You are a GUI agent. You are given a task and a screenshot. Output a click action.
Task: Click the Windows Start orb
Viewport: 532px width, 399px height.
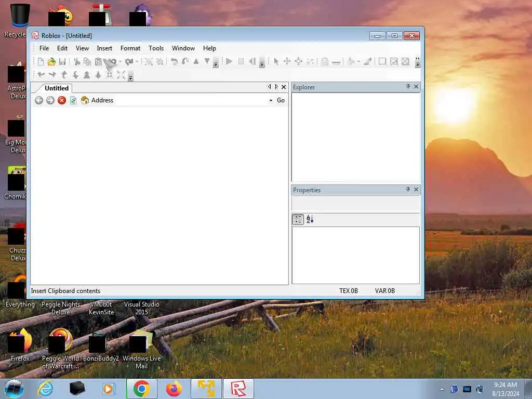pos(14,389)
